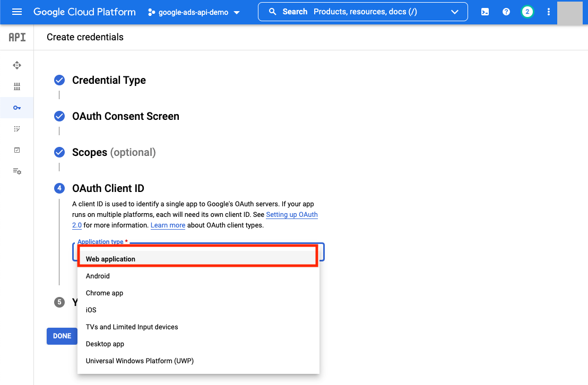The image size is (588, 385).
Task: Click the user account avatar
Action: (x=569, y=13)
